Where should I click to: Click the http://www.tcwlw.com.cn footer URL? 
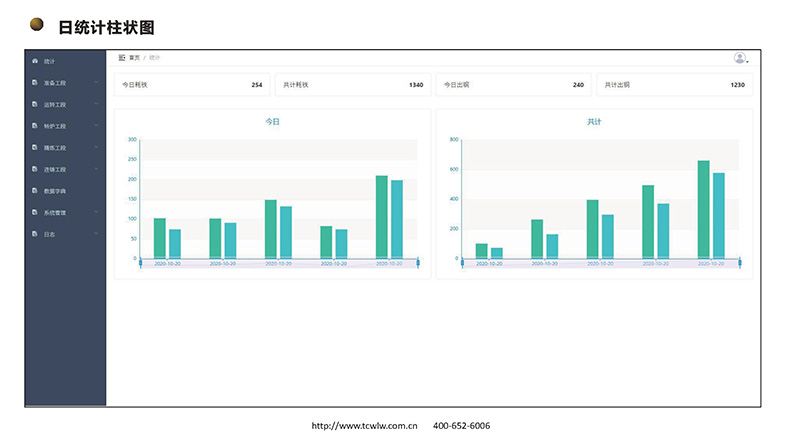tap(364, 426)
